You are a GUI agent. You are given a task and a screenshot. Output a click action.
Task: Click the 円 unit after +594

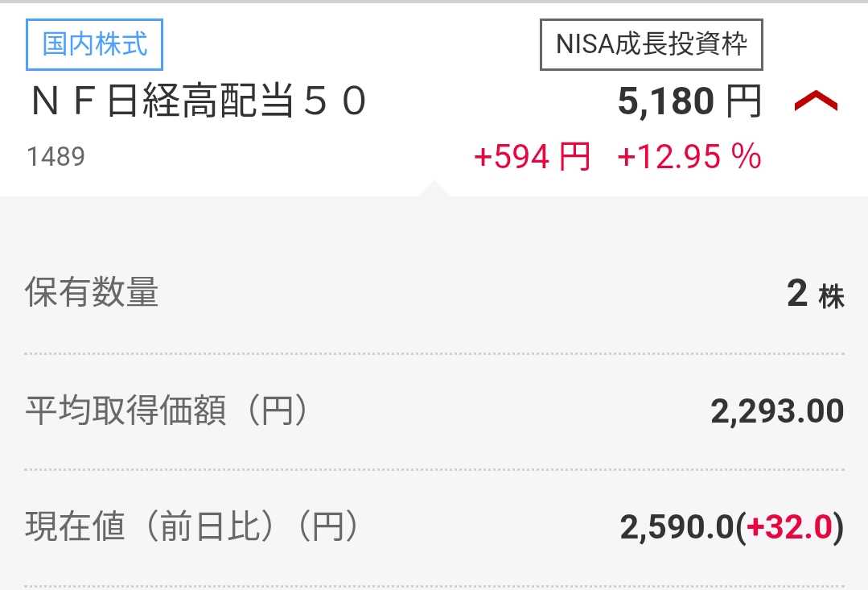574,156
